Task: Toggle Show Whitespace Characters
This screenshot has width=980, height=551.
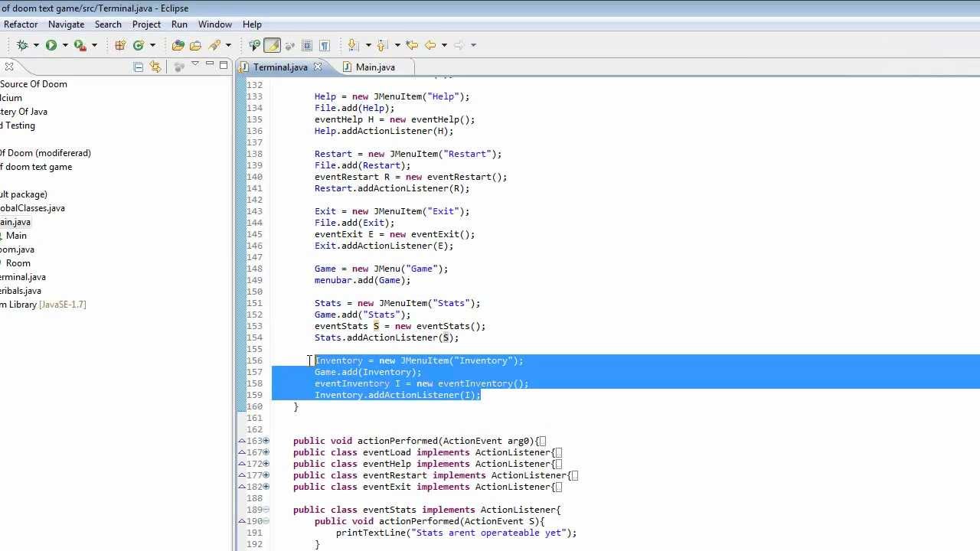Action: coord(325,45)
